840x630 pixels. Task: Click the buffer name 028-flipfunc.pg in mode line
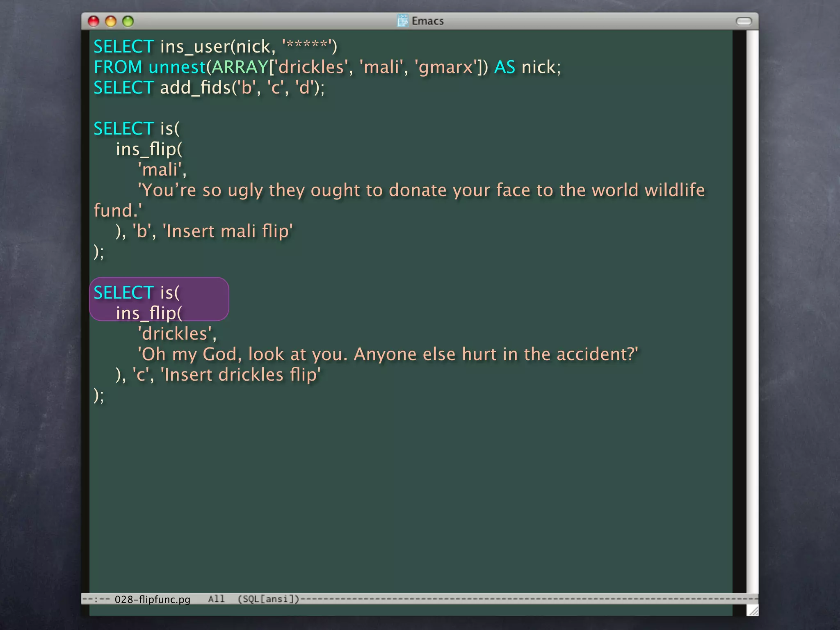point(153,599)
